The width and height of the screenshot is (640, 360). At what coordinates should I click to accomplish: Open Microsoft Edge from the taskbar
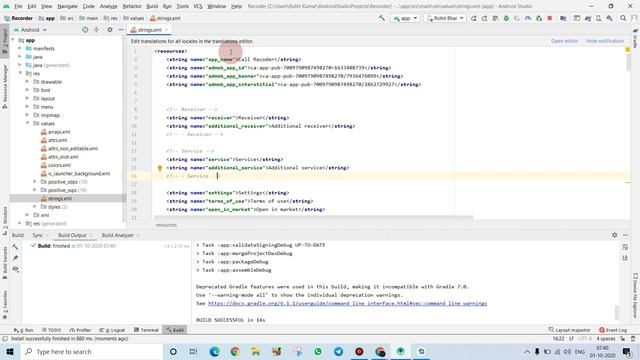214,351
